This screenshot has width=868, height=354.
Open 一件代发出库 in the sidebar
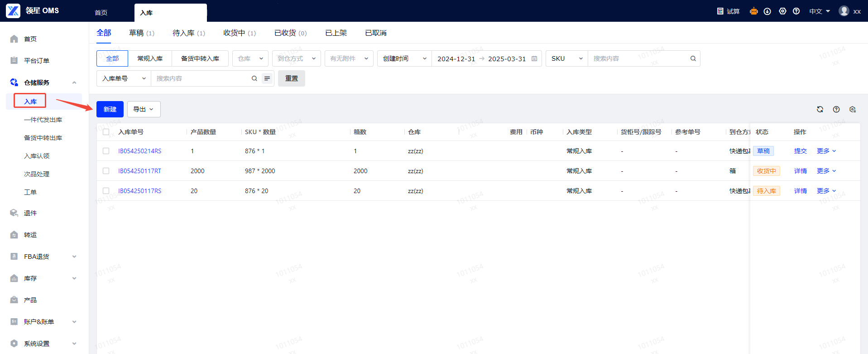tap(43, 120)
